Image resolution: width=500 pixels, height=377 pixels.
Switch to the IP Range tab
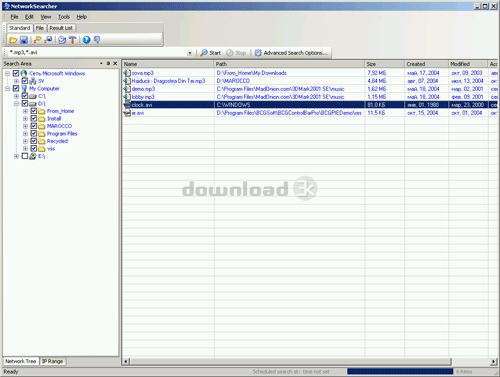pyautogui.click(x=52, y=361)
